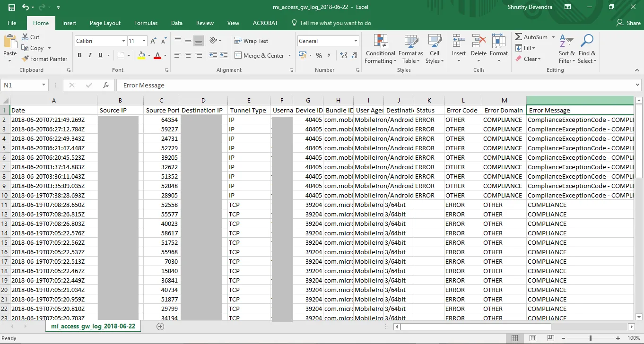Click AutoSum sigma icon
The width and height of the screenshot is (644, 344).
pyautogui.click(x=518, y=37)
